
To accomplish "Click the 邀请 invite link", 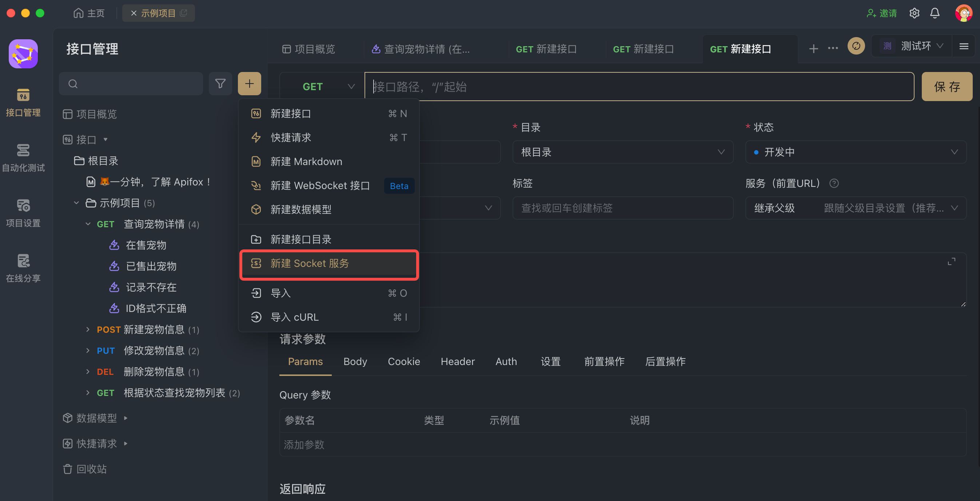I will point(882,13).
